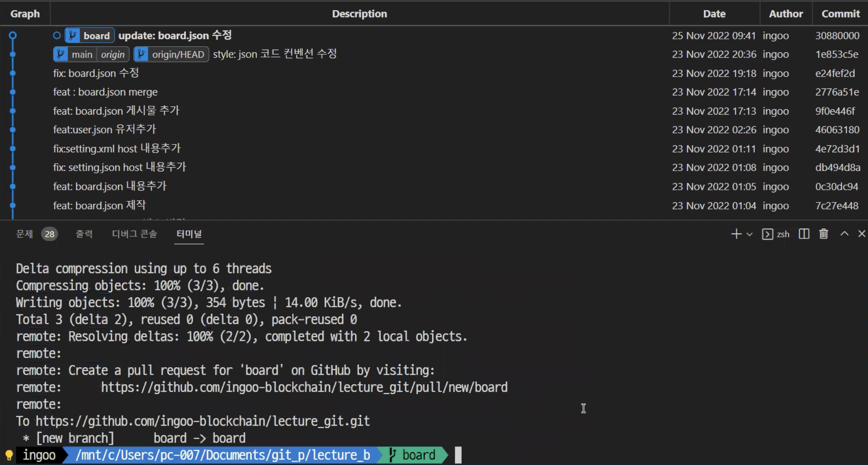Open the GitHub pull request URL in the terminal
The height and width of the screenshot is (465, 868).
304,387
